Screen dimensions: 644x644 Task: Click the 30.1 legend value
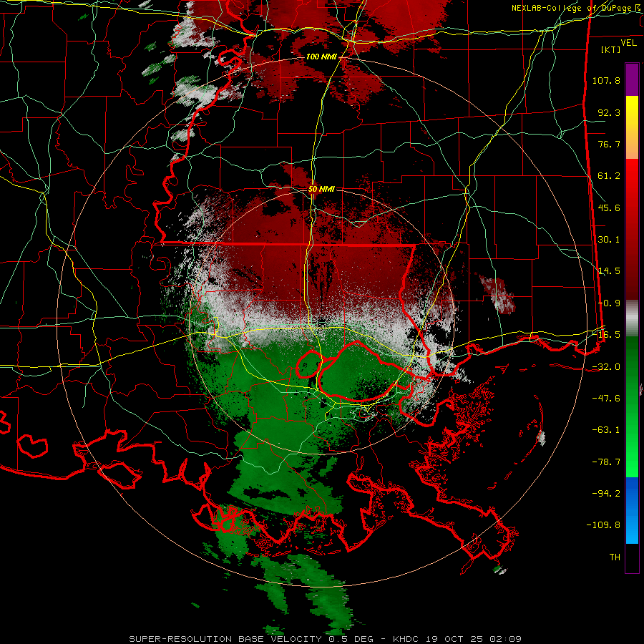pos(609,240)
